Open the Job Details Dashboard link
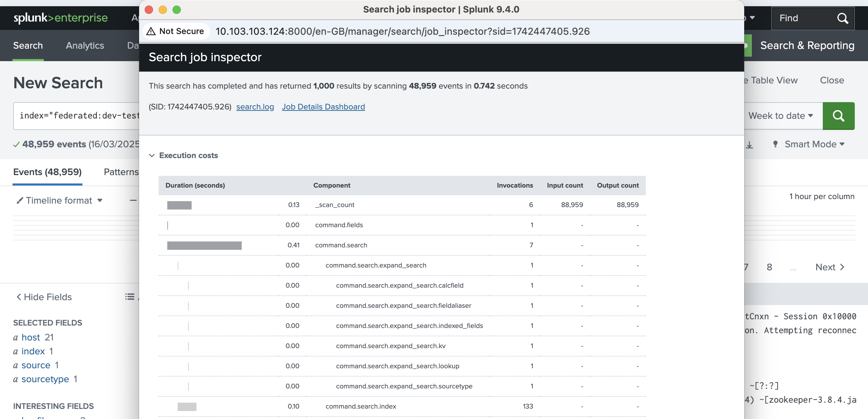The image size is (868, 419). tap(323, 107)
